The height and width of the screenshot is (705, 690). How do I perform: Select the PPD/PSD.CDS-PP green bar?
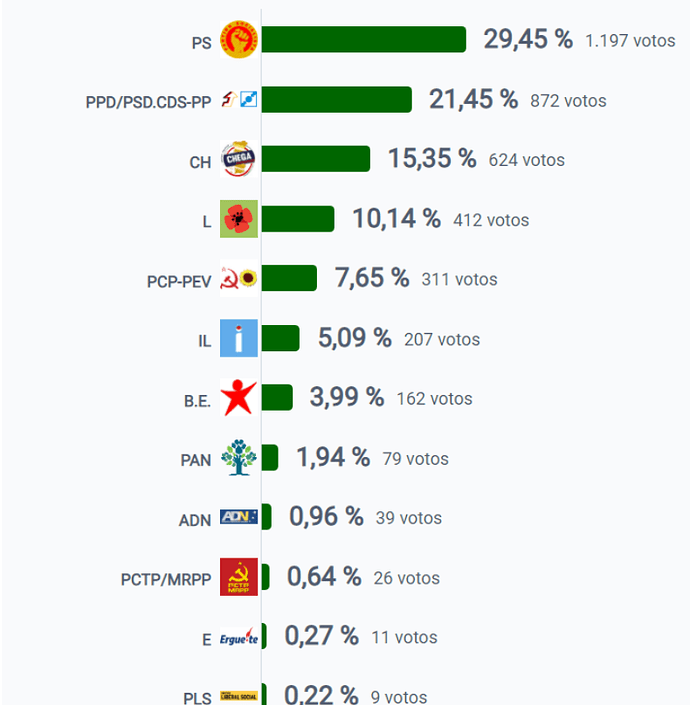(x=337, y=99)
